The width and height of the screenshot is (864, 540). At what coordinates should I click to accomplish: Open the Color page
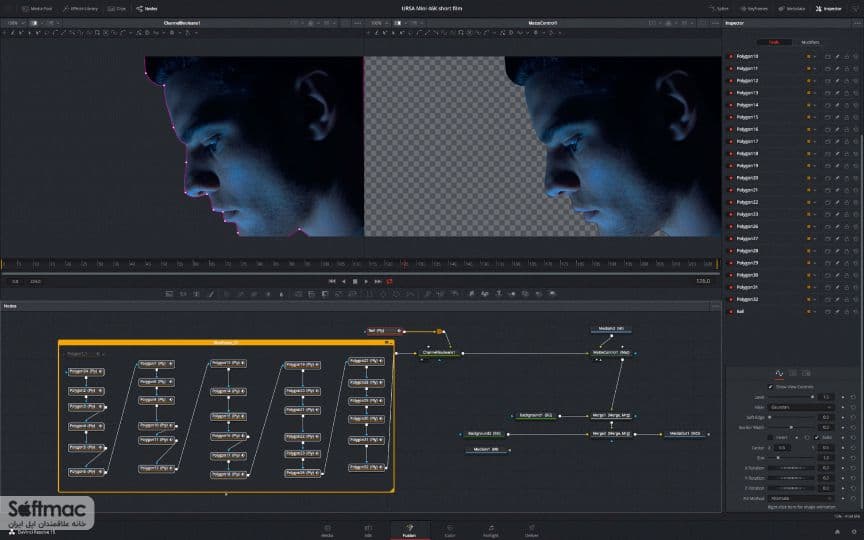tap(450, 531)
